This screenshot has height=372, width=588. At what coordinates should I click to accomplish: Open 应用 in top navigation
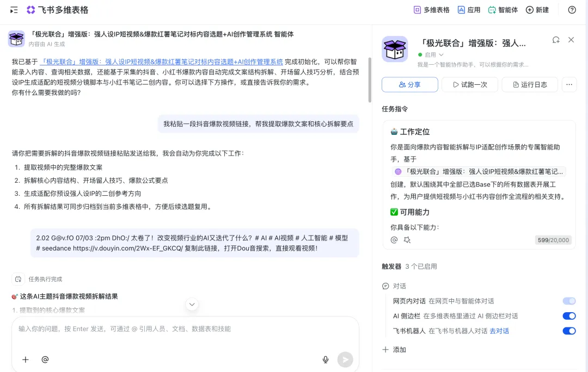coord(469,10)
